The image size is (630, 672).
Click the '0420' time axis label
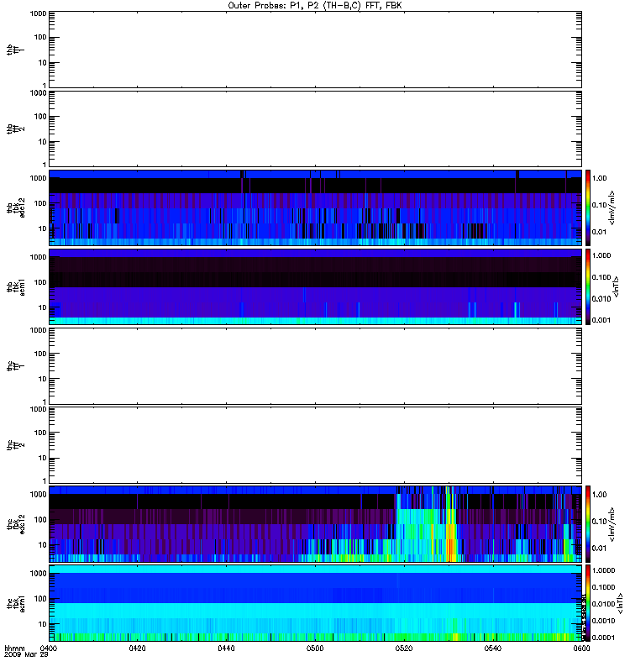click(x=137, y=648)
